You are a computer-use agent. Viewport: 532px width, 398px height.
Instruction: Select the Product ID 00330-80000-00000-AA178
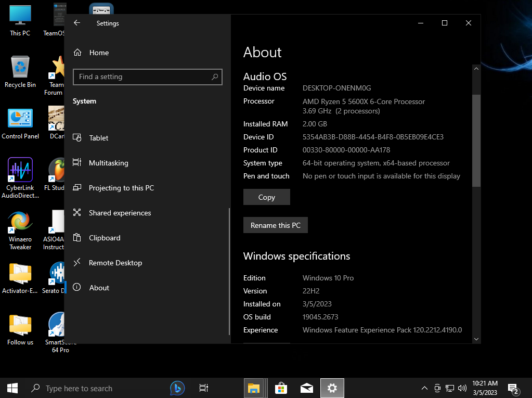point(346,150)
